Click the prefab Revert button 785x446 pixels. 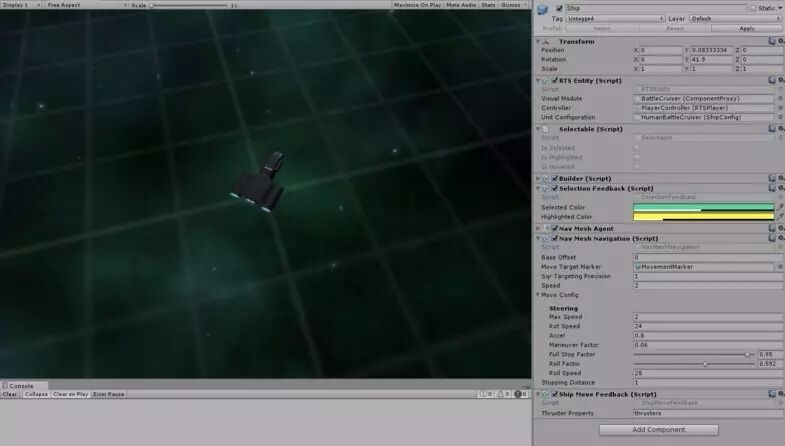tap(674, 29)
